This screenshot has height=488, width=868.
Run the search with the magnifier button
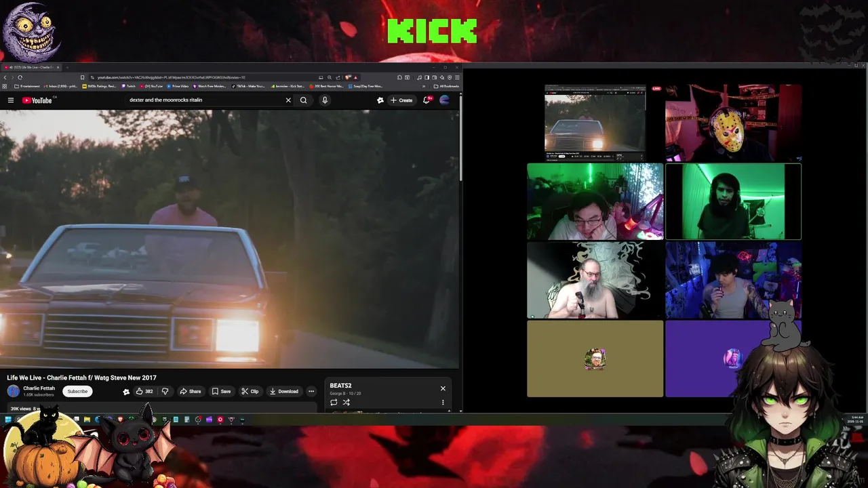[x=304, y=100]
